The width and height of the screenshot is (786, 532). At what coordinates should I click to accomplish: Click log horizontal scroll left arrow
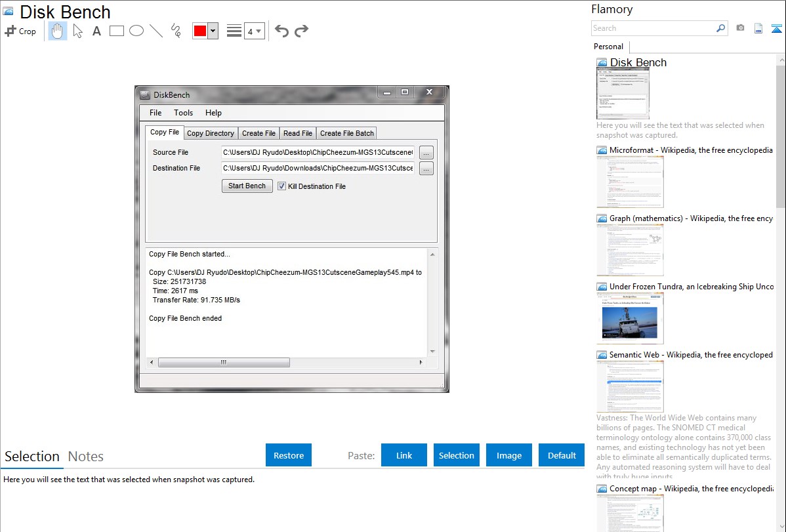152,362
